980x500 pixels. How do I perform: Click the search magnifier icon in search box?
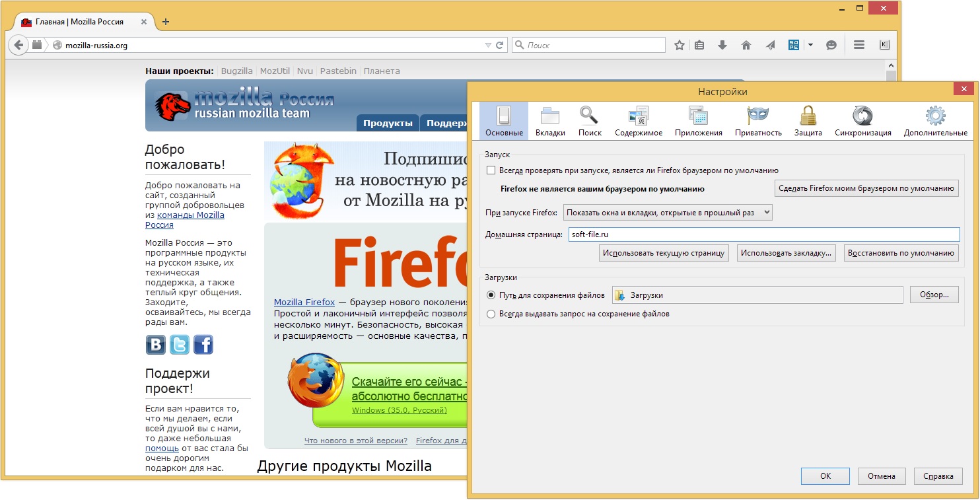click(520, 46)
